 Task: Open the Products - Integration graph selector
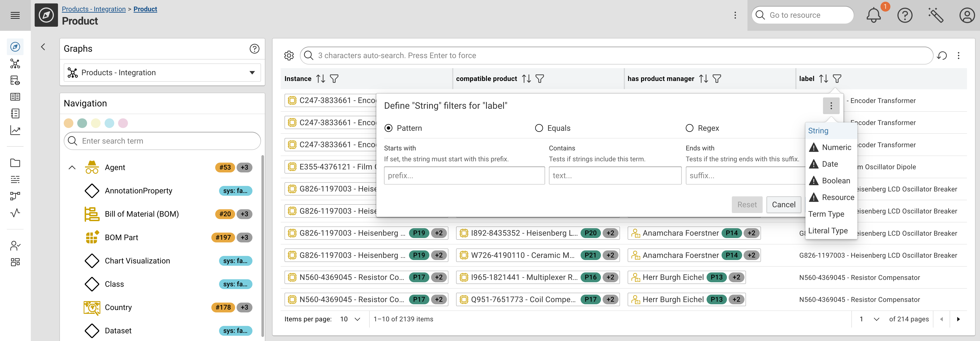[162, 73]
